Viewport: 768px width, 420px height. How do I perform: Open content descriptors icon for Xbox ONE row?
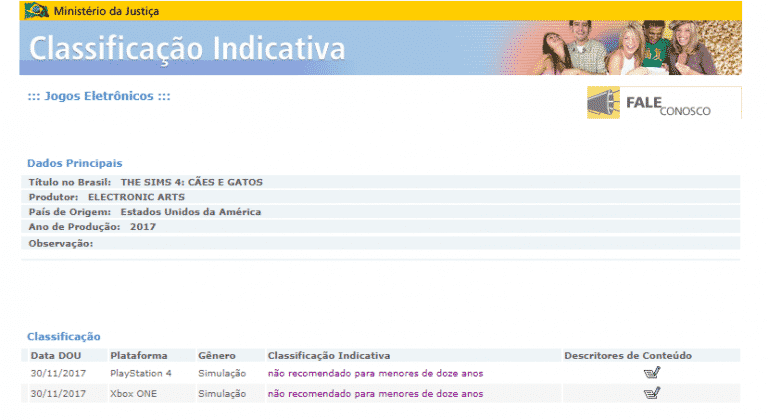[x=653, y=394]
